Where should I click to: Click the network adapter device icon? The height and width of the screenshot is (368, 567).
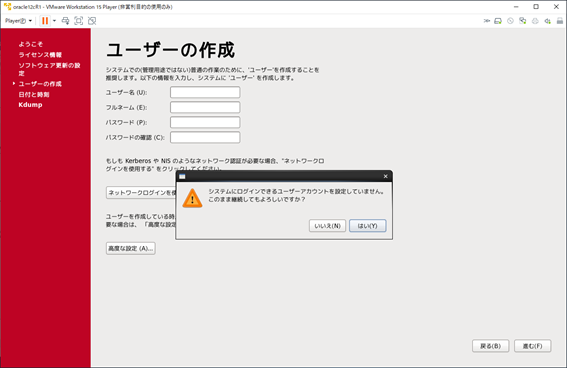click(x=523, y=21)
